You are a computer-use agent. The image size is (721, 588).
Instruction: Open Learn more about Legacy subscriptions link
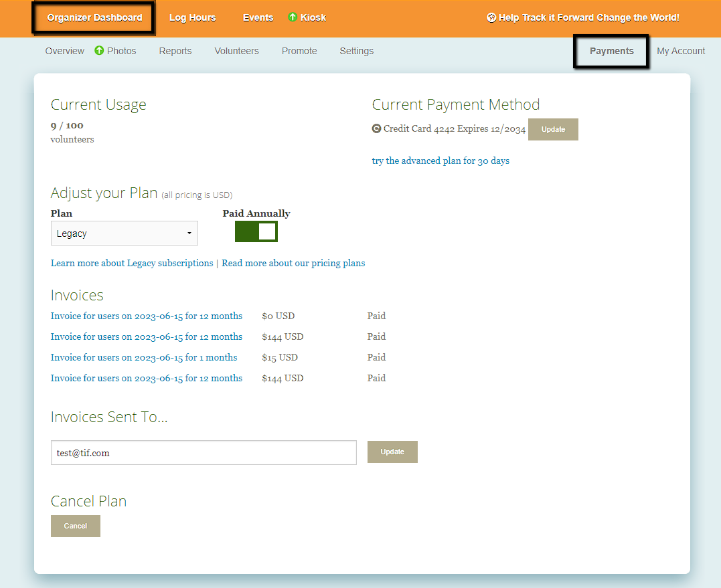pyautogui.click(x=132, y=264)
